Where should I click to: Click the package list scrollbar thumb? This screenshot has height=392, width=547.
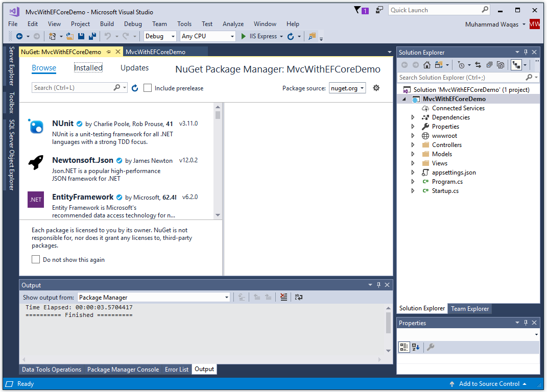pos(218,115)
